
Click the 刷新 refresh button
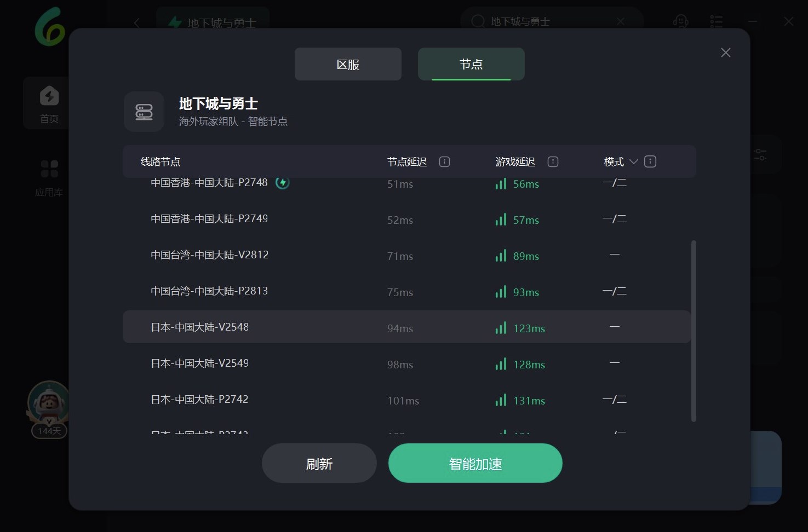pyautogui.click(x=319, y=464)
